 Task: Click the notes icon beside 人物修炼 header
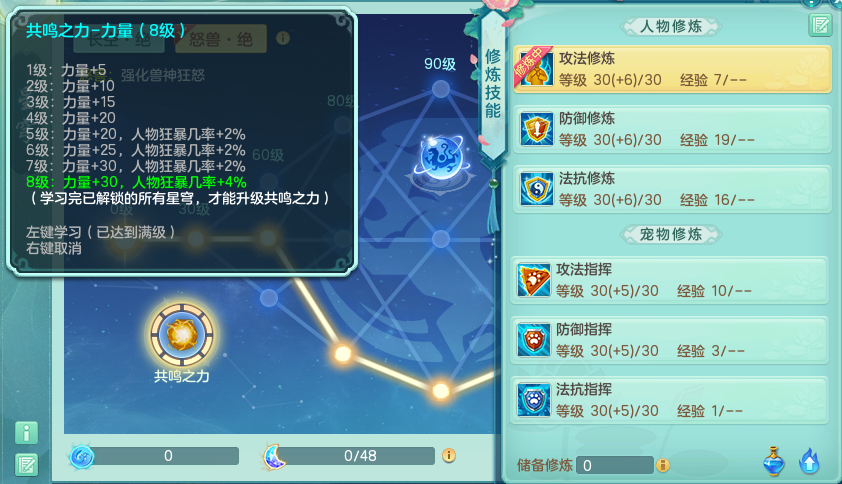(x=820, y=25)
